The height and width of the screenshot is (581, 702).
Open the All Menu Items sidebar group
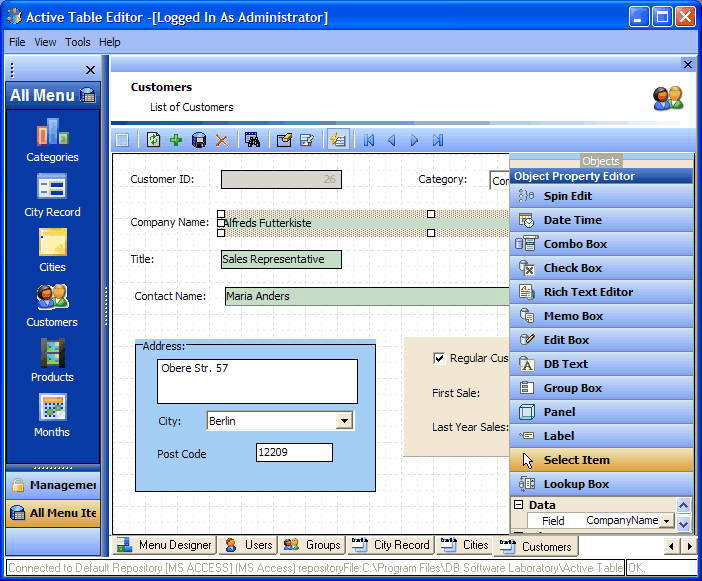[x=53, y=513]
